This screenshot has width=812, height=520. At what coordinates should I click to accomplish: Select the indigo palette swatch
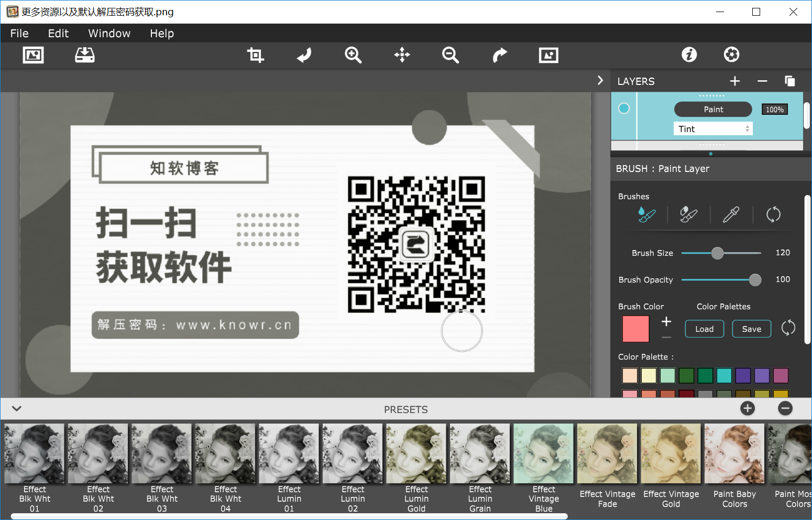tap(743, 375)
